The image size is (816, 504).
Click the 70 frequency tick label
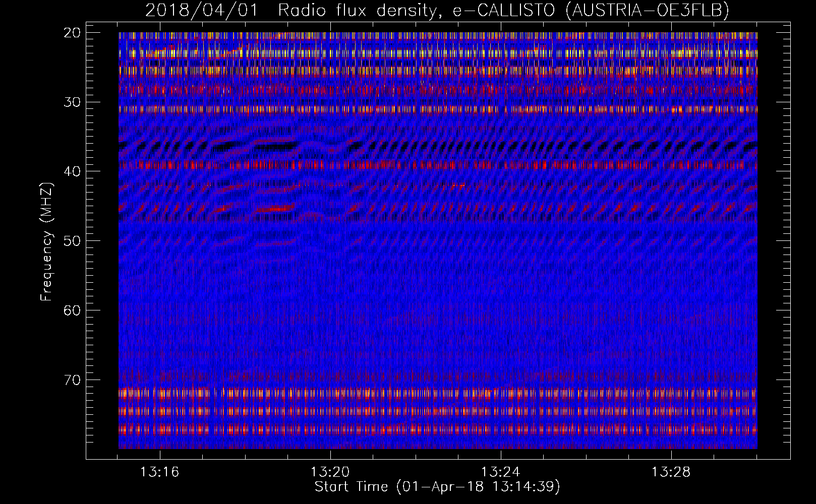72,380
